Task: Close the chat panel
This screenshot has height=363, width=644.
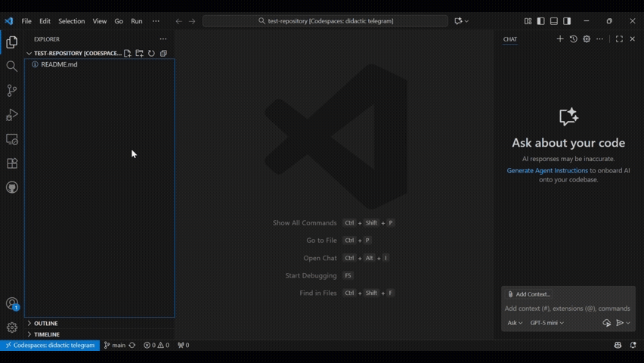Action: [633, 39]
